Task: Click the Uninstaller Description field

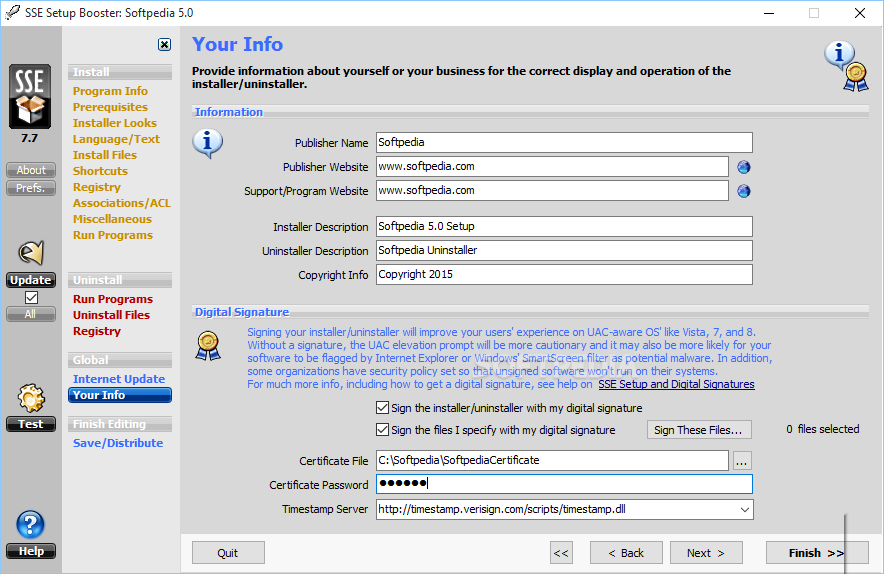Action: (x=564, y=250)
